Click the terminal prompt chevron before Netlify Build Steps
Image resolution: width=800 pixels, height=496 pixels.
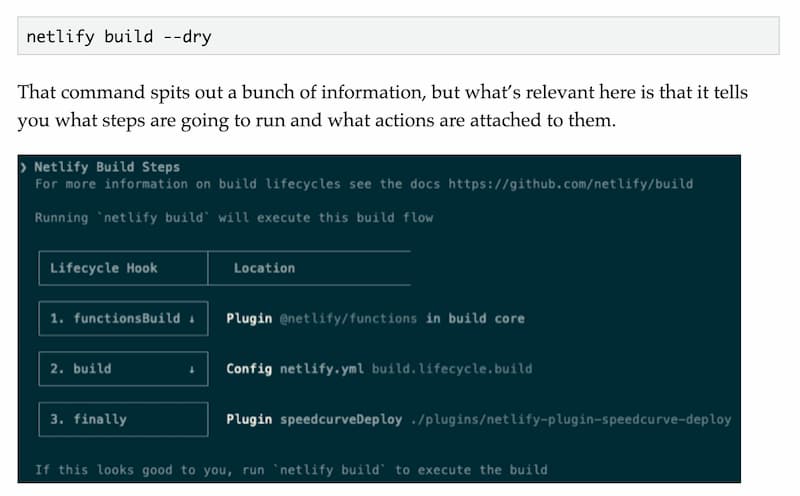click(24, 167)
